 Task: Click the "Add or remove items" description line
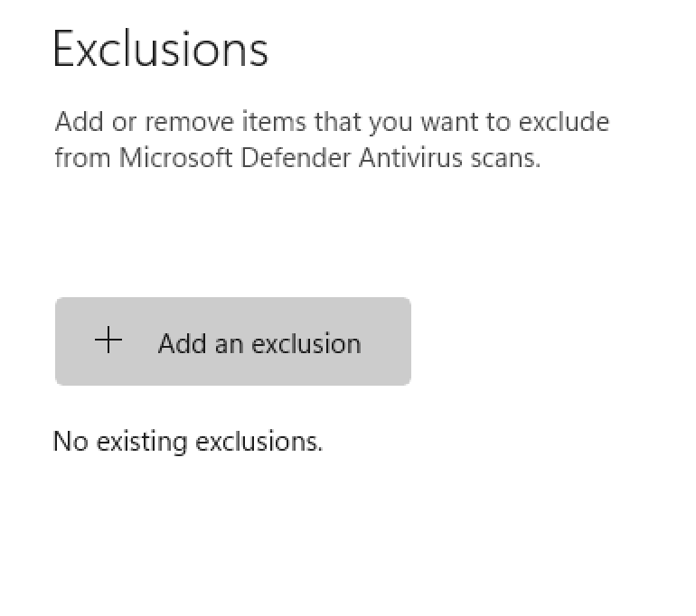click(332, 122)
